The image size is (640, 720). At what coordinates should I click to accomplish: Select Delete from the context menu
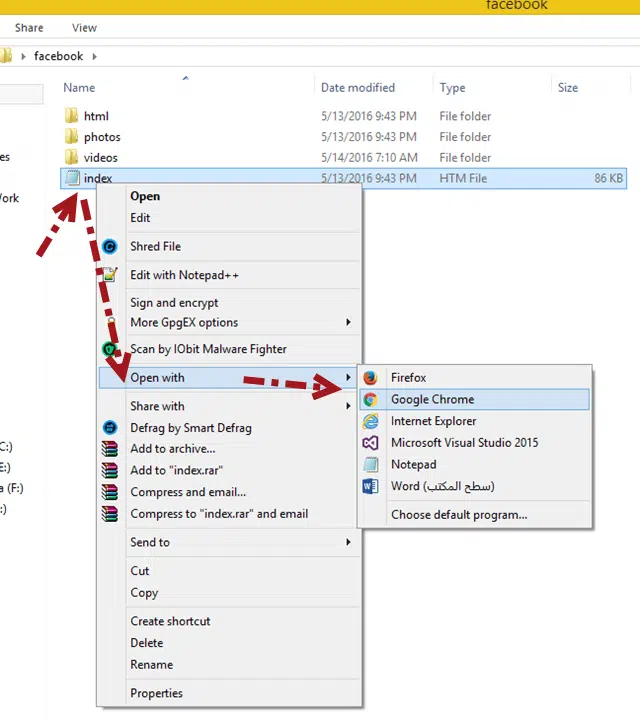[x=146, y=643]
